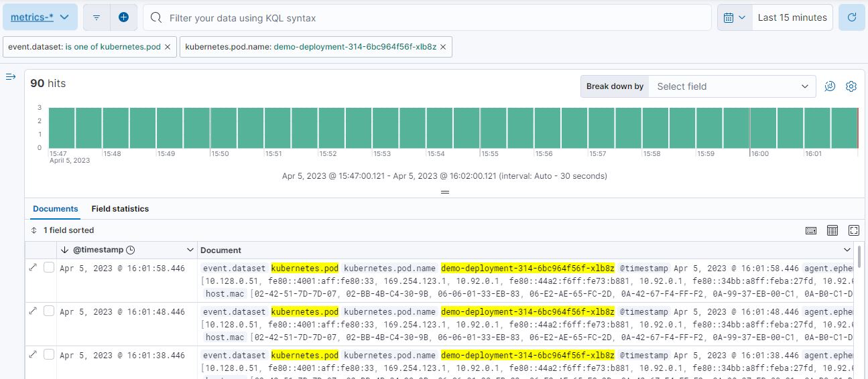Open chart settings gear icon
The width and height of the screenshot is (868, 379).
(x=851, y=86)
